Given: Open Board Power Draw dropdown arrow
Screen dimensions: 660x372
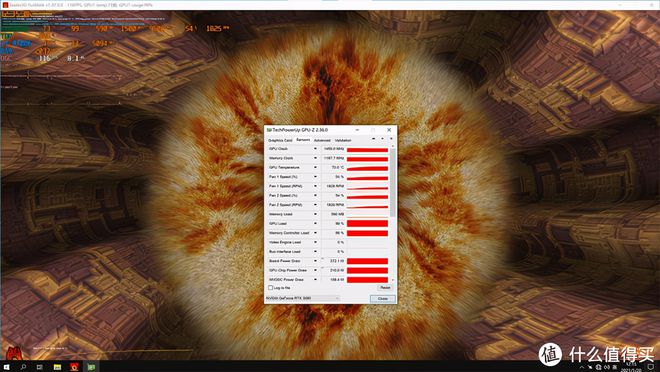Looking at the screenshot, I should [315, 261].
